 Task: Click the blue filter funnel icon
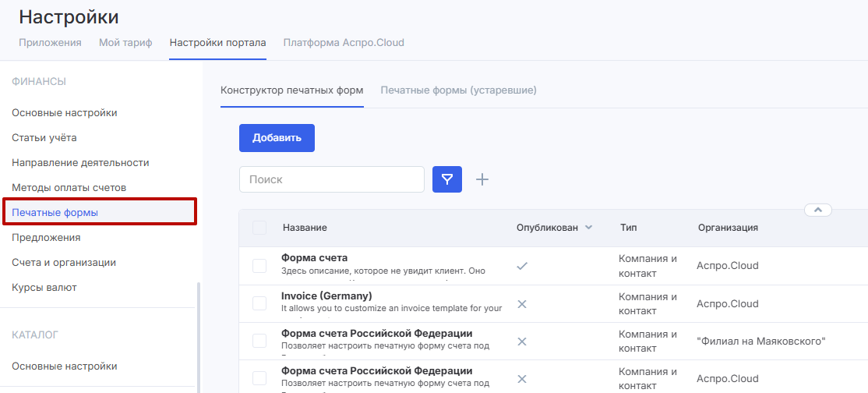point(447,179)
